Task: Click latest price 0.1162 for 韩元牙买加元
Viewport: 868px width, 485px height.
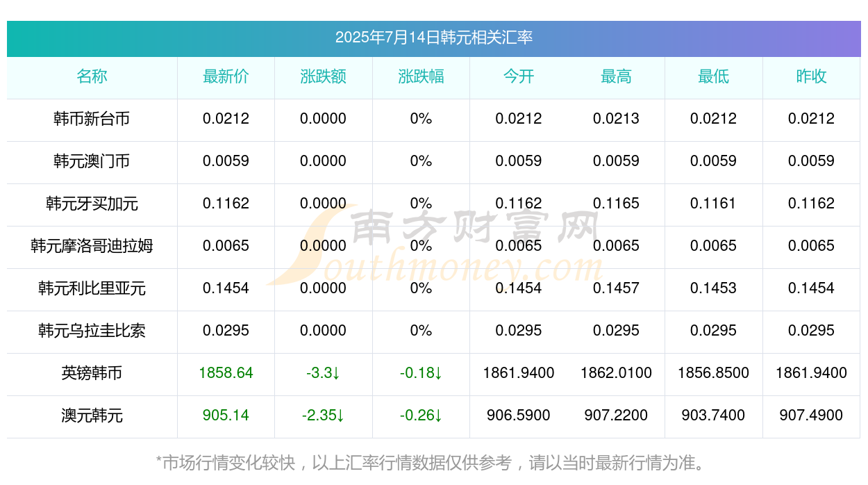Action: click(226, 204)
